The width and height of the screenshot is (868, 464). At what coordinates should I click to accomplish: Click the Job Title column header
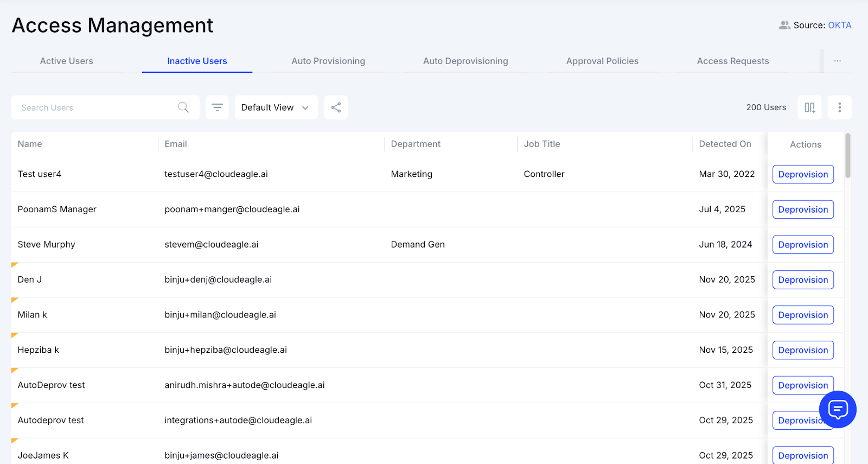542,144
